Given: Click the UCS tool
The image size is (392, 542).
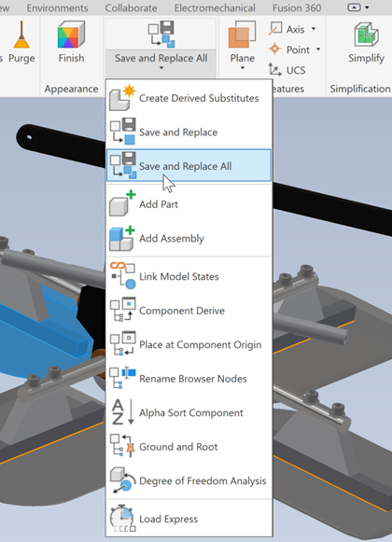Looking at the screenshot, I should [x=287, y=70].
